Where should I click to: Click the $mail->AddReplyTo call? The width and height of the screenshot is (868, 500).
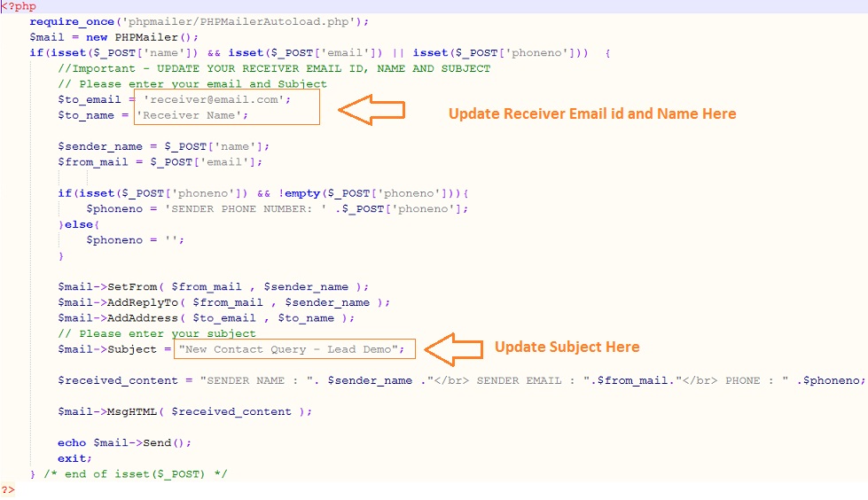pos(223,302)
